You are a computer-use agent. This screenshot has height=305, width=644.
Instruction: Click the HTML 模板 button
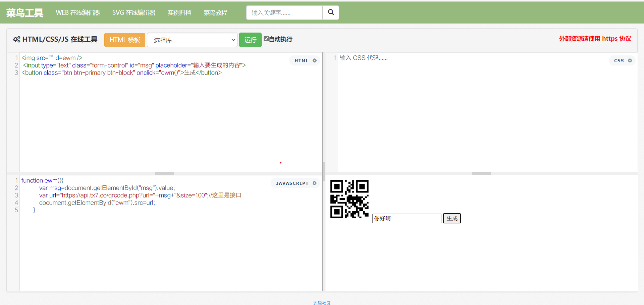coord(125,40)
